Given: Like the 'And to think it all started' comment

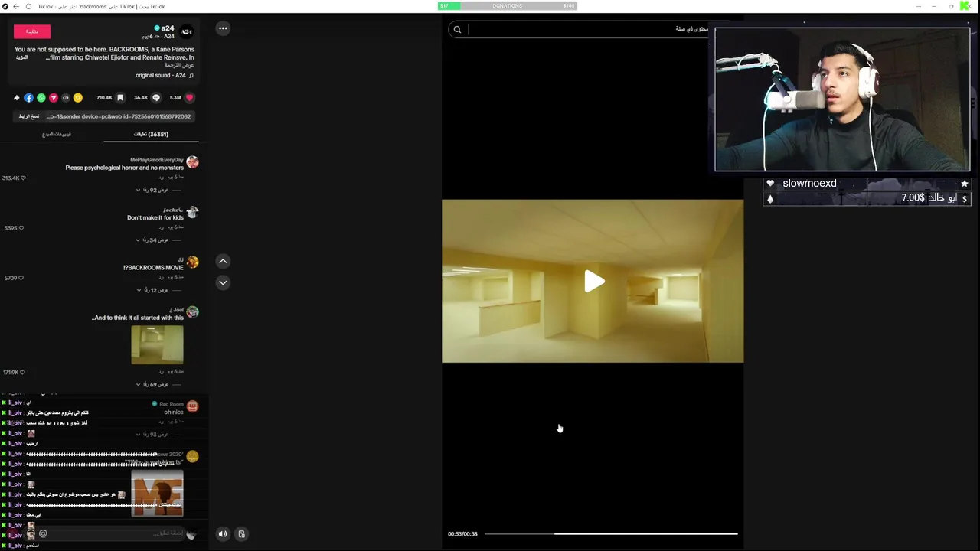Looking at the screenshot, I should point(23,373).
